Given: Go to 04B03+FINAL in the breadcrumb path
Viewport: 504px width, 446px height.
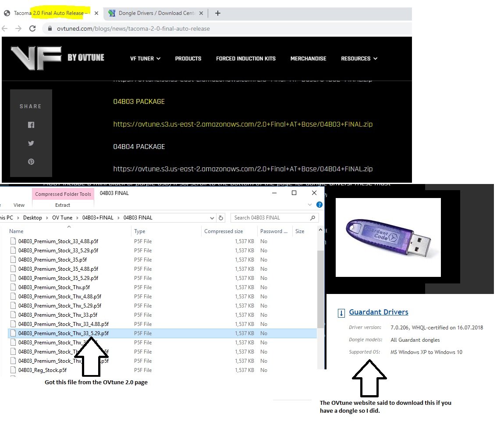Looking at the screenshot, I should 98,218.
